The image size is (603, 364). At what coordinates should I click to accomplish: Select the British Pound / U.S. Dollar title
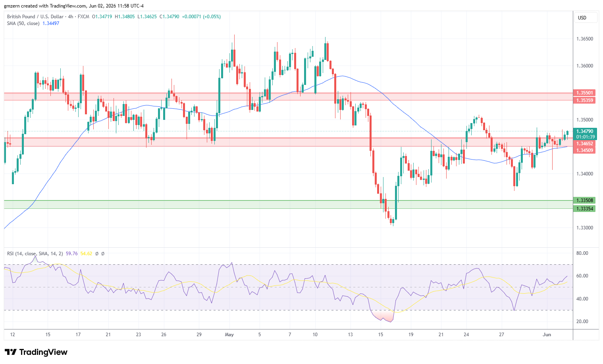click(x=35, y=17)
